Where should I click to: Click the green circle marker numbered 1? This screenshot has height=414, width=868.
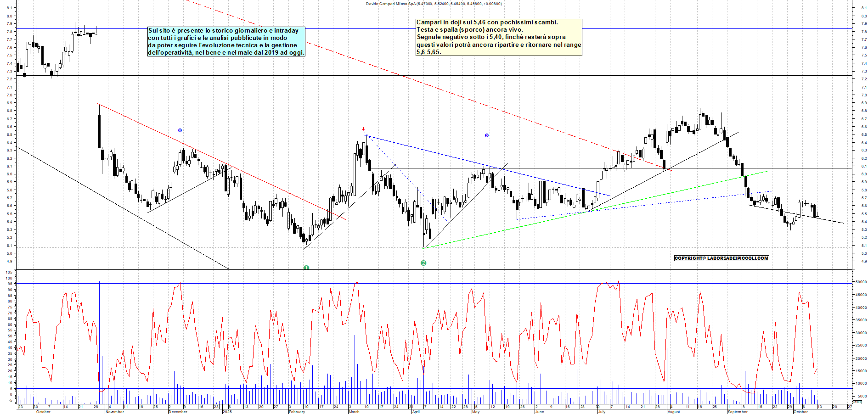point(306,268)
